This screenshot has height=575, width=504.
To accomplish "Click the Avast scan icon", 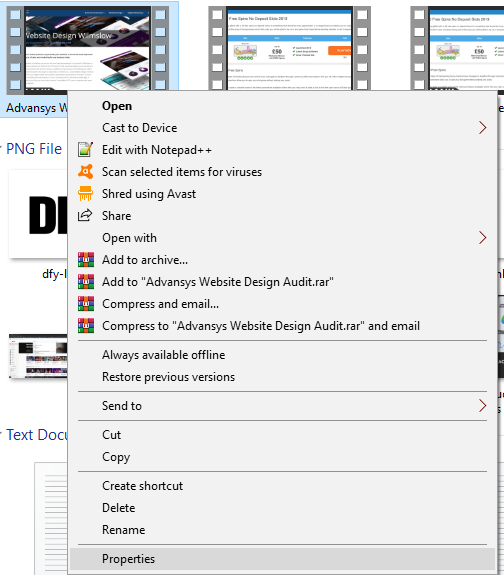I will coord(85,172).
